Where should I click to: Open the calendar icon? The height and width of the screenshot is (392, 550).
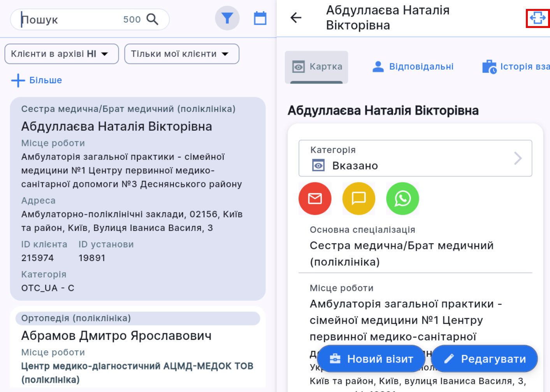260,18
